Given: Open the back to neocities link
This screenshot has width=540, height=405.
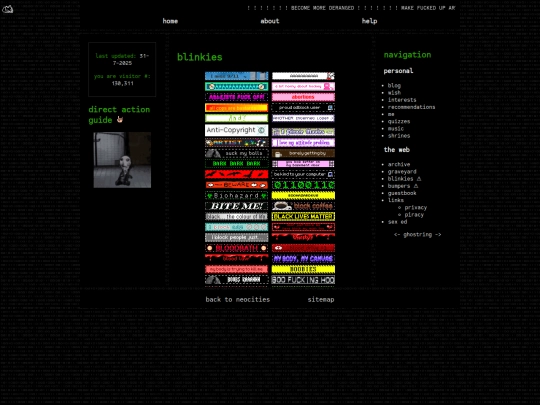Looking at the screenshot, I should pos(238,300).
